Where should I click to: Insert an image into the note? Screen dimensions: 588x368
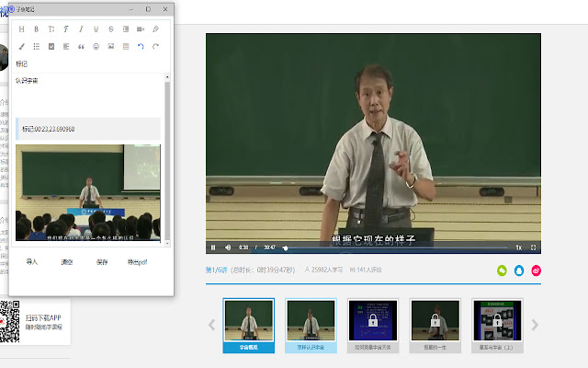(110, 46)
